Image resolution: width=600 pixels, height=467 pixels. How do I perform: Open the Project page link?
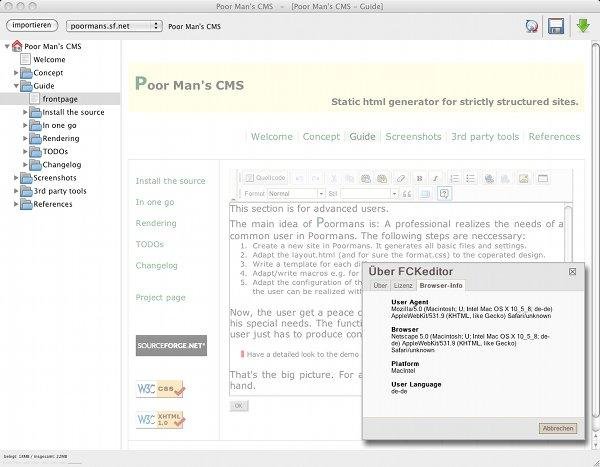[x=161, y=297]
